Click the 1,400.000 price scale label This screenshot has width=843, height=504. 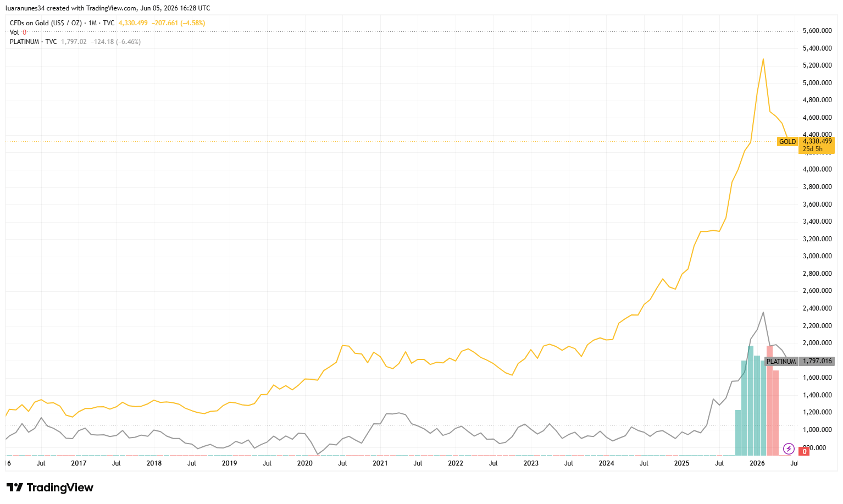(x=817, y=395)
